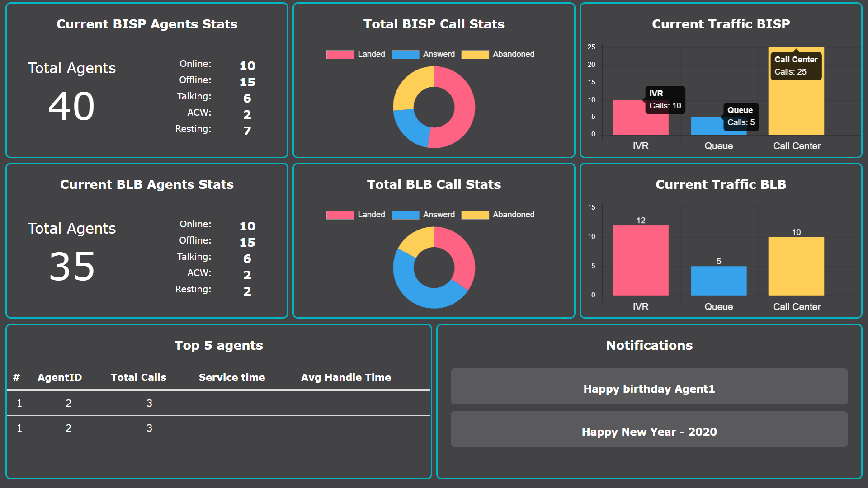
Task: Click the BLB Talking value 6
Action: pos(247,259)
